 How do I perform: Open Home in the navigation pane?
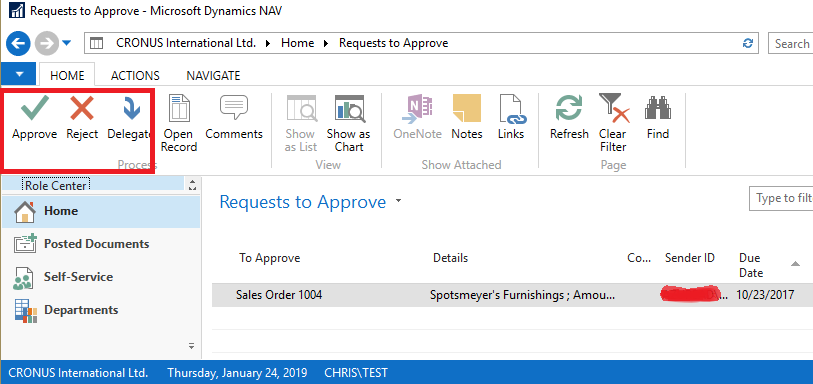[x=101, y=211]
